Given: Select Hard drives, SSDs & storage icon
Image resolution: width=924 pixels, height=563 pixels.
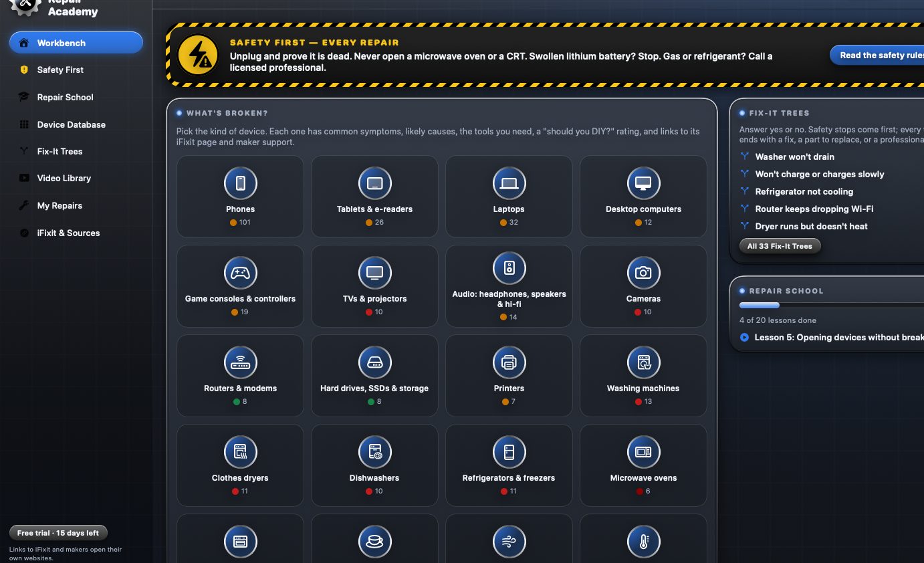Looking at the screenshot, I should point(375,362).
